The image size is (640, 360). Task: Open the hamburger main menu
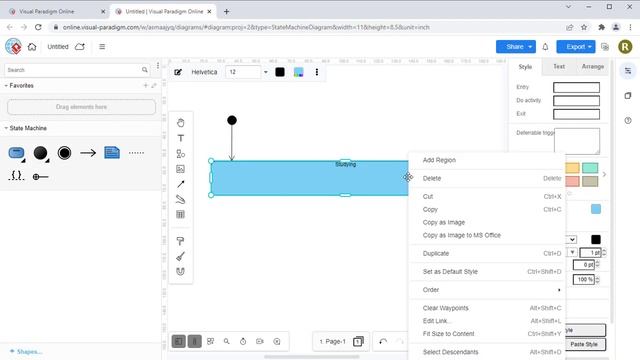(102, 47)
